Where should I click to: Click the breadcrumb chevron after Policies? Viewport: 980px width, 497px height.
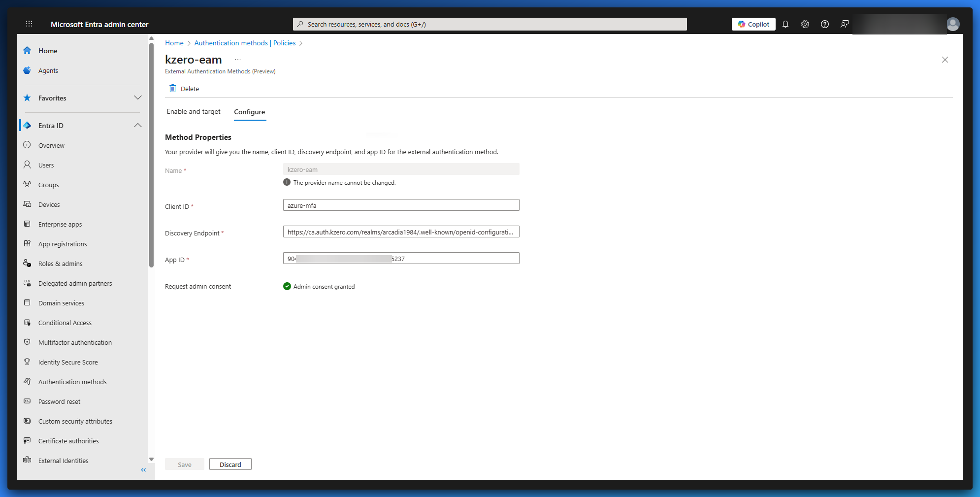(x=301, y=43)
